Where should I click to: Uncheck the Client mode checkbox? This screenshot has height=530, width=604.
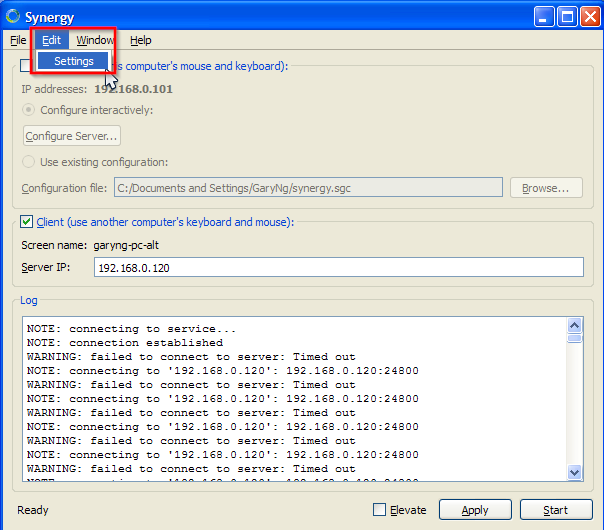(x=26, y=222)
